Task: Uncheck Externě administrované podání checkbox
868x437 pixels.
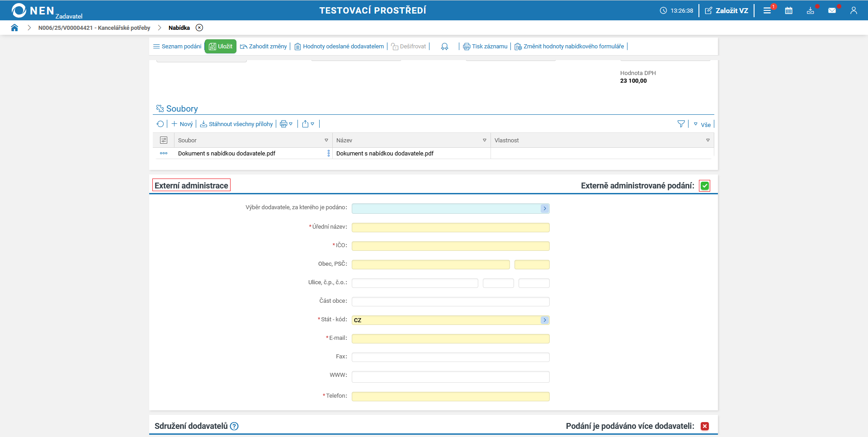Action: (704, 186)
